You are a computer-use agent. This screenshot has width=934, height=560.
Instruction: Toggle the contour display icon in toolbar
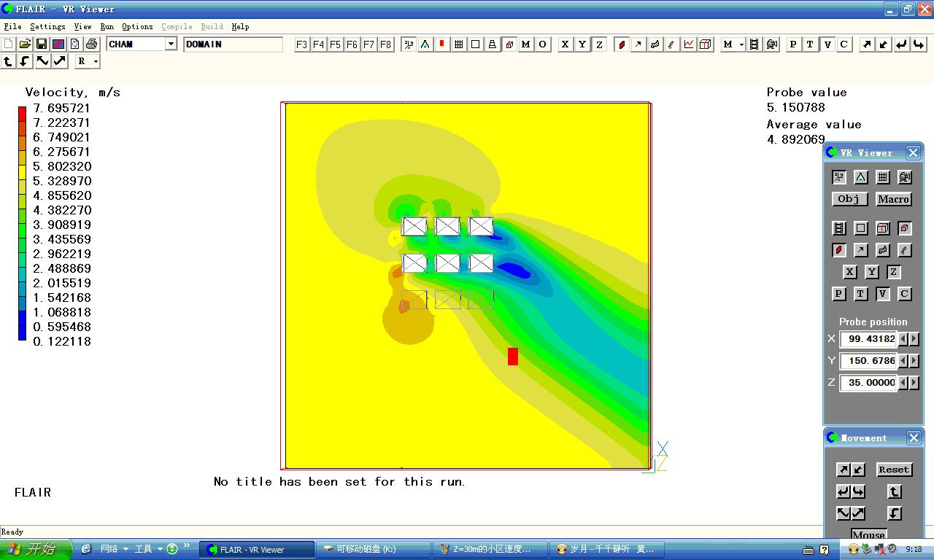pyautogui.click(x=622, y=44)
